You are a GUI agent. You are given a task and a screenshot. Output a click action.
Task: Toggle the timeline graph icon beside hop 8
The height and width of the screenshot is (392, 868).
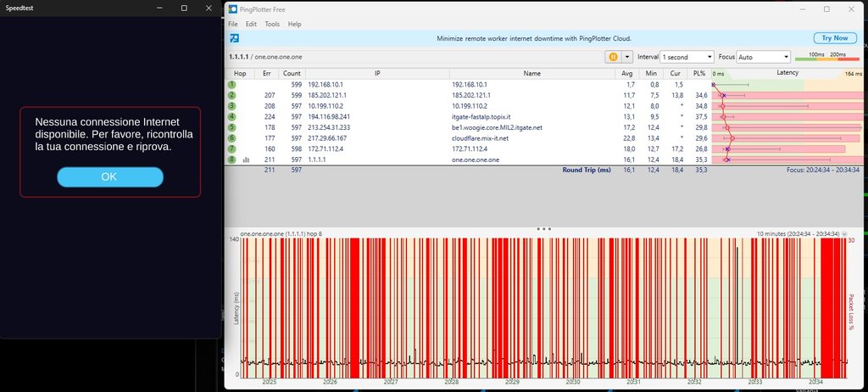pyautogui.click(x=246, y=159)
